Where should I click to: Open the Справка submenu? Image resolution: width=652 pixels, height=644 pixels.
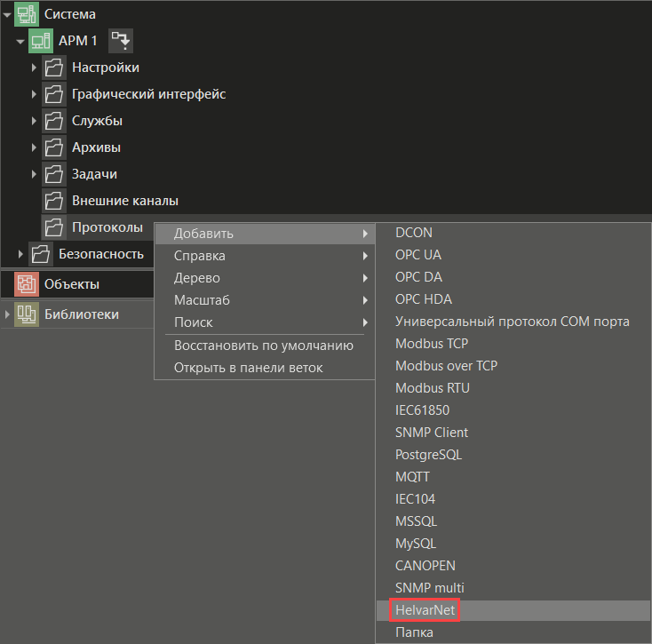tap(200, 256)
